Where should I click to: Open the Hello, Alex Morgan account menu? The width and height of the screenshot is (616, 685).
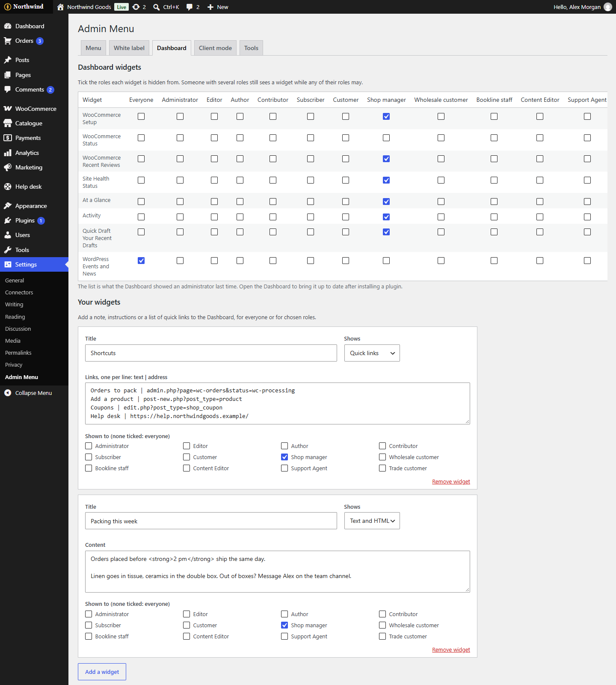(583, 7)
